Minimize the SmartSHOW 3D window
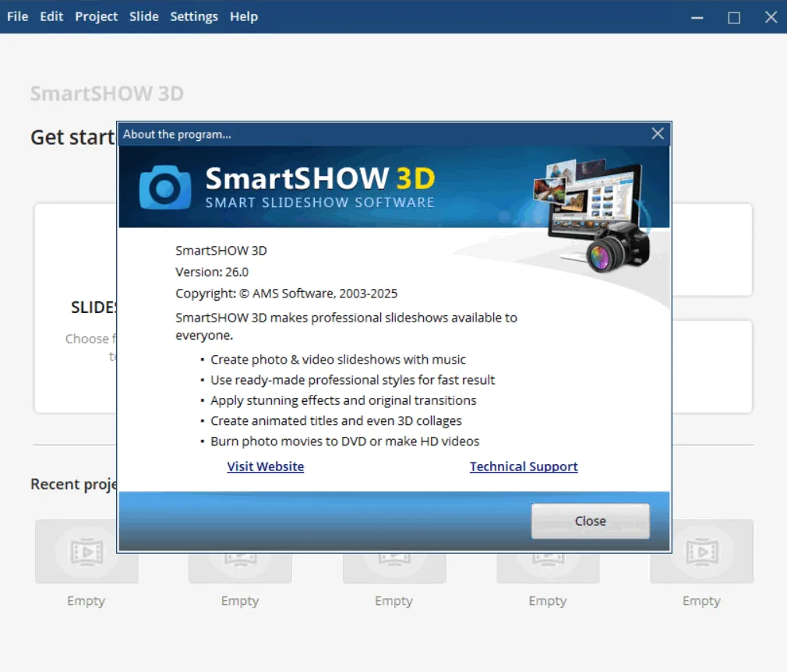787x672 pixels. click(697, 18)
